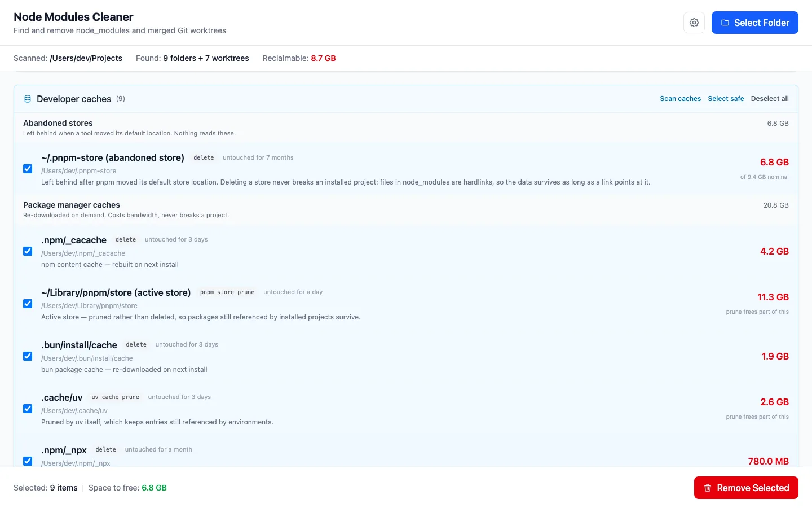812x508 pixels.
Task: Click the Package manager caches group heading
Action: 72,205
